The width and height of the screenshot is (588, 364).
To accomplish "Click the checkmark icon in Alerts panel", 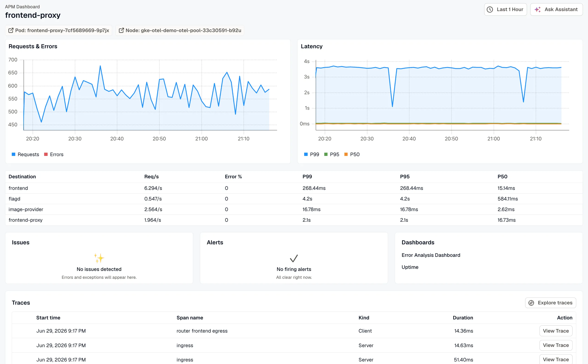I will pyautogui.click(x=294, y=258).
